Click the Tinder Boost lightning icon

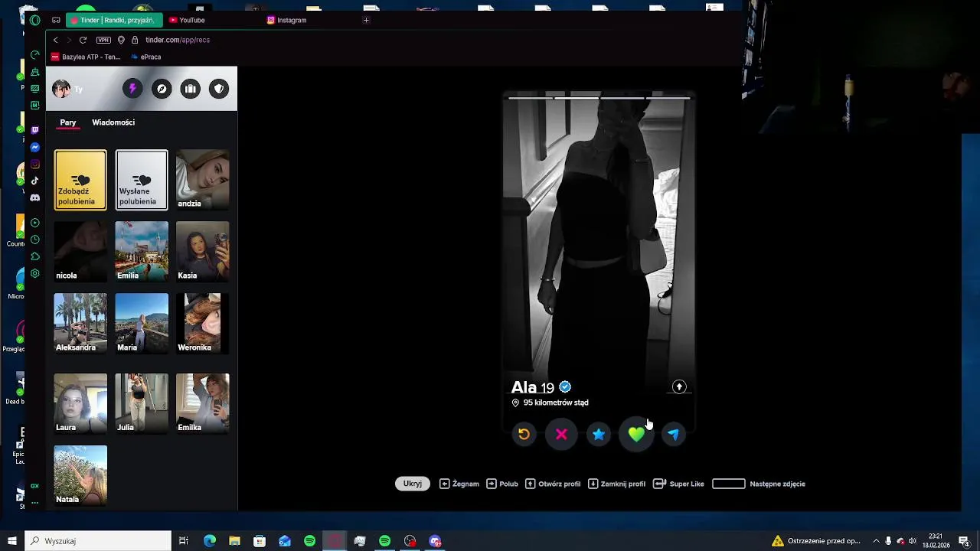[132, 89]
